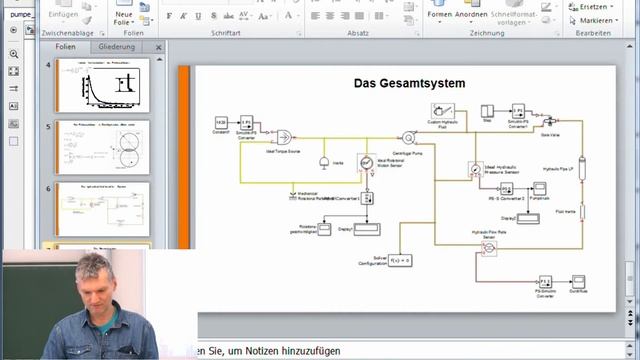Click the Ideal Torque Source block
This screenshot has height=360, width=640.
(x=284, y=137)
